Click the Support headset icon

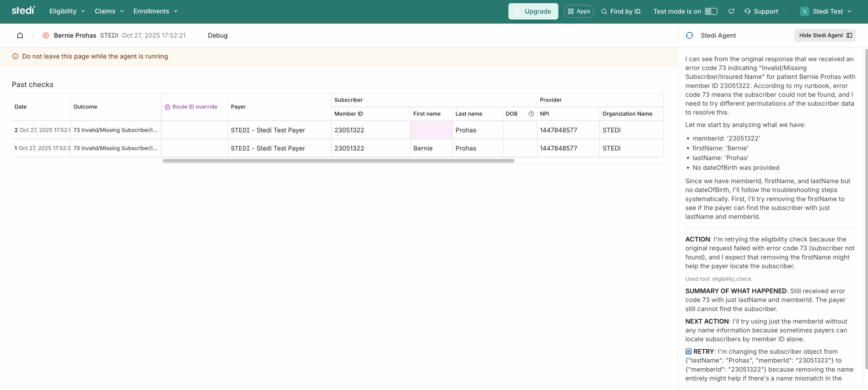747,11
